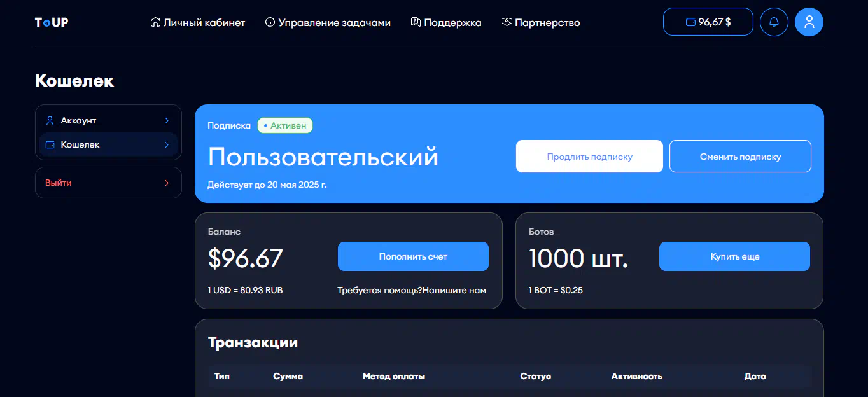Click wallet icon next to Кошелек
Image resolution: width=868 pixels, height=397 pixels.
pyautogui.click(x=50, y=144)
